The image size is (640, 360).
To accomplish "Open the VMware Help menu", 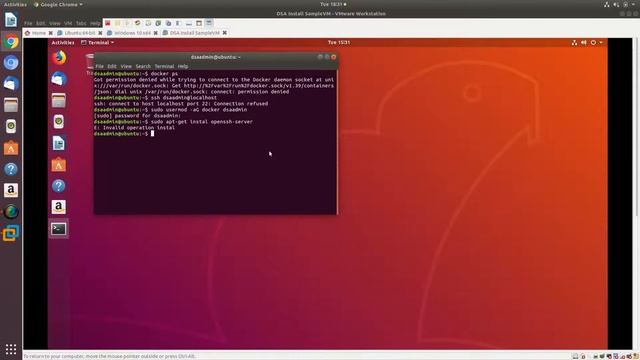I will coord(95,23).
